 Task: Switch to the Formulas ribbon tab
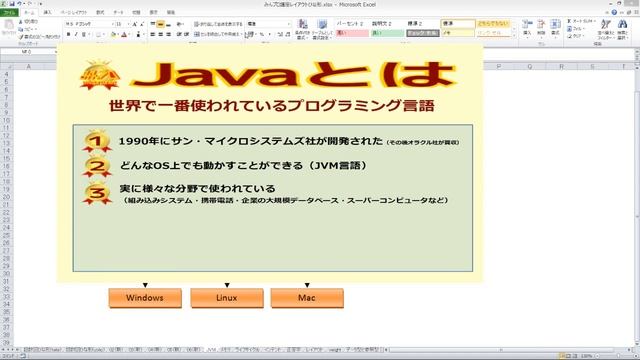[100, 13]
